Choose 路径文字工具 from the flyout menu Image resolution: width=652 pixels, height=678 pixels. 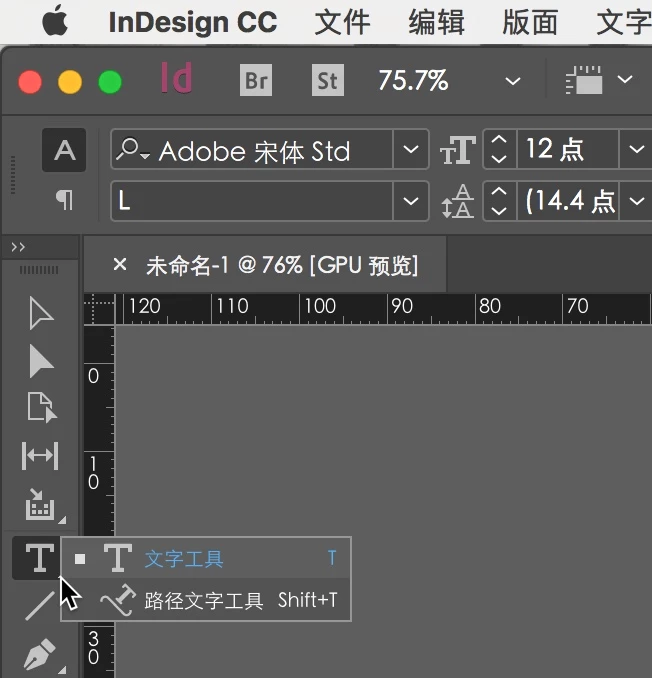[206, 600]
